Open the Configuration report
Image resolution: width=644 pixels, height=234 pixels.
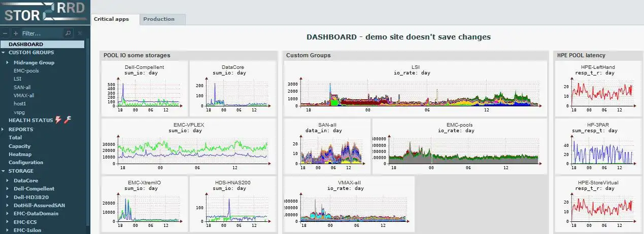(26, 163)
